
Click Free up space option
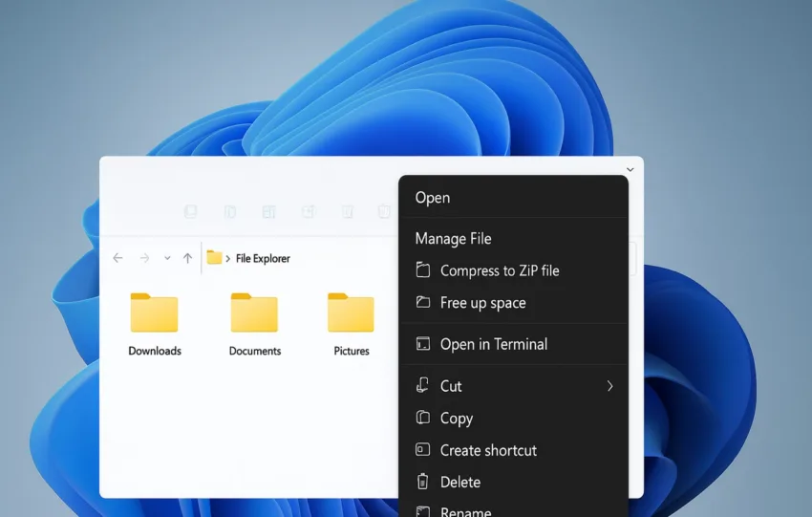click(x=482, y=303)
